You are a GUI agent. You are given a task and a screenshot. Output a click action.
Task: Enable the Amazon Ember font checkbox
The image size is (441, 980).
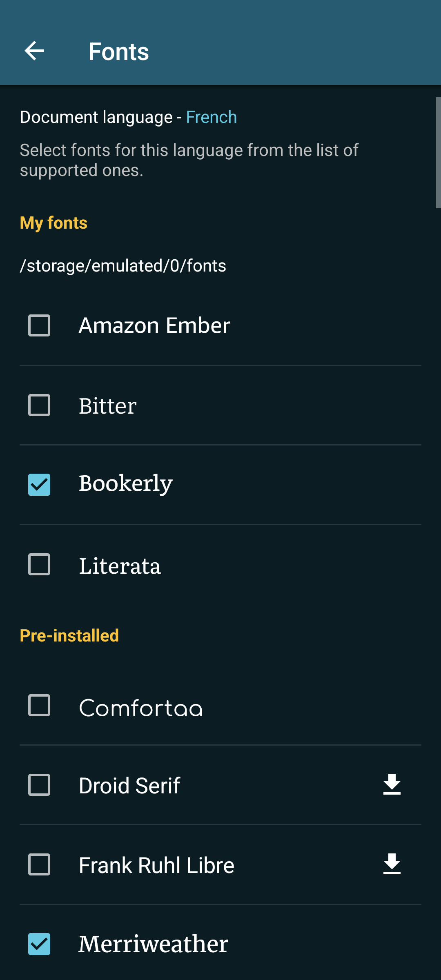(39, 325)
